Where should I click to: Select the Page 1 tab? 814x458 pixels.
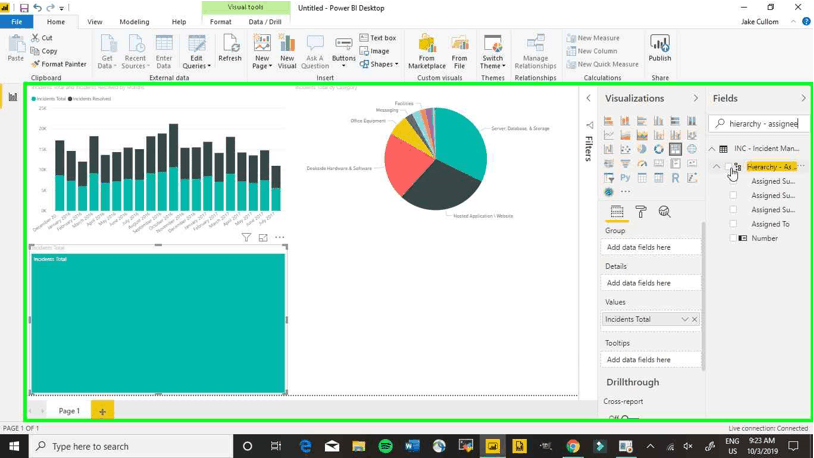[x=69, y=411]
